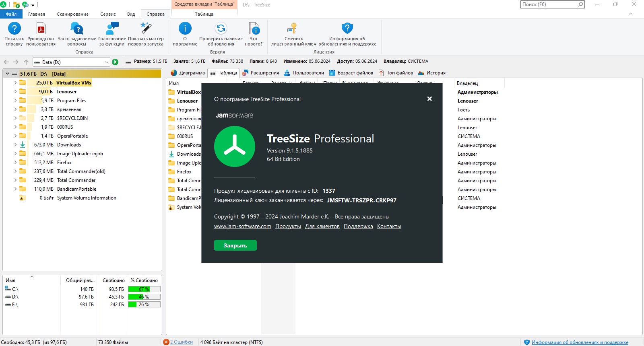Open the Сервис ribbon tab
This screenshot has width=644, height=346.
pyautogui.click(x=108, y=14)
